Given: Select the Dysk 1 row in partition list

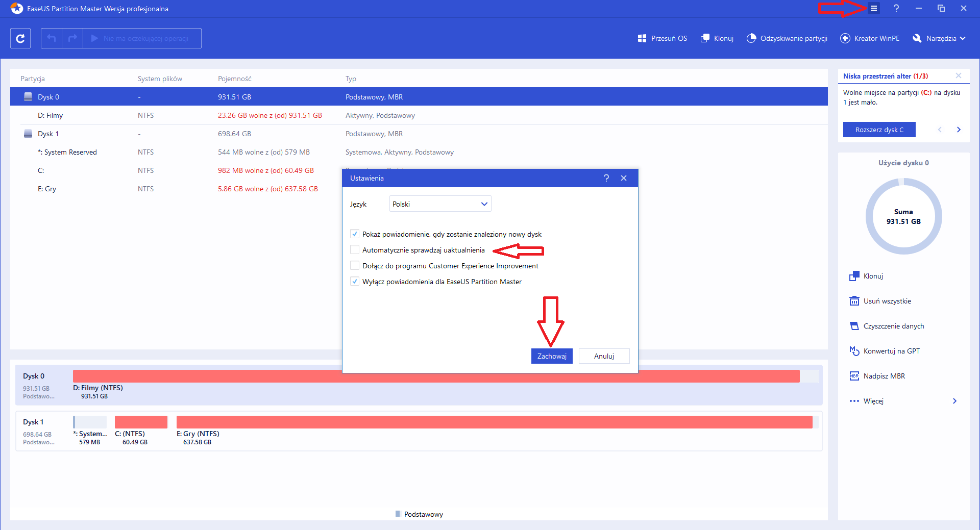Looking at the screenshot, I should (419, 134).
